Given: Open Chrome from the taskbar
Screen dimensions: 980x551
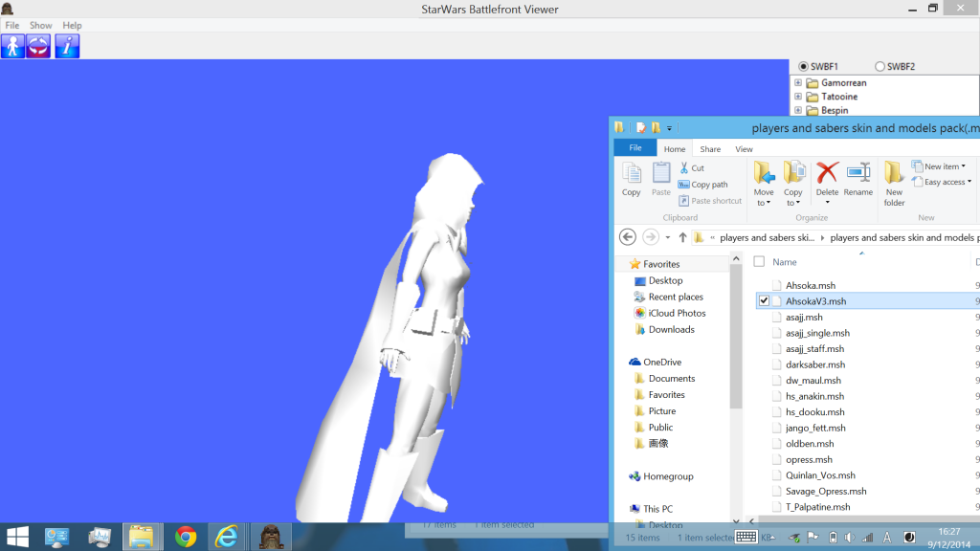Looking at the screenshot, I should pos(185,538).
